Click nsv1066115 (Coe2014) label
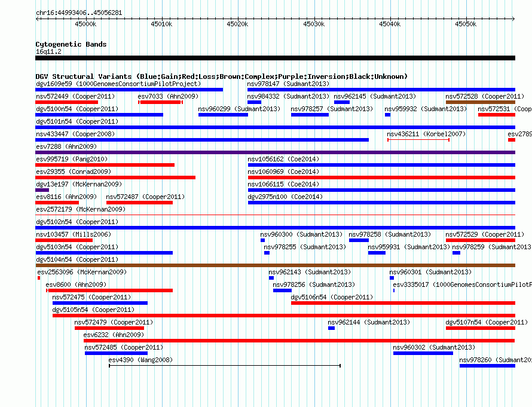 tap(283, 184)
